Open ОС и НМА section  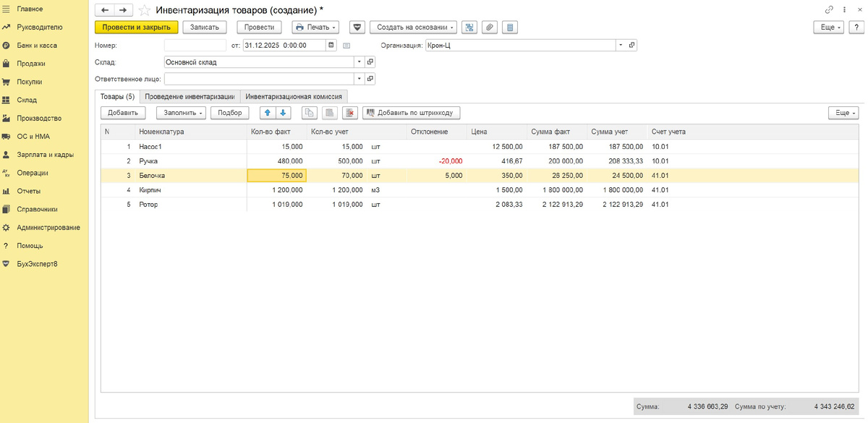coord(33,136)
